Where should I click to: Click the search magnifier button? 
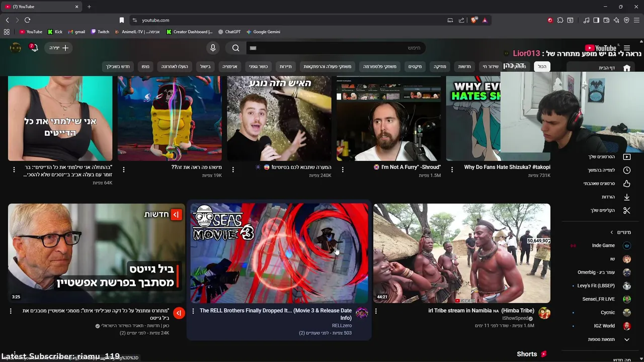click(236, 48)
